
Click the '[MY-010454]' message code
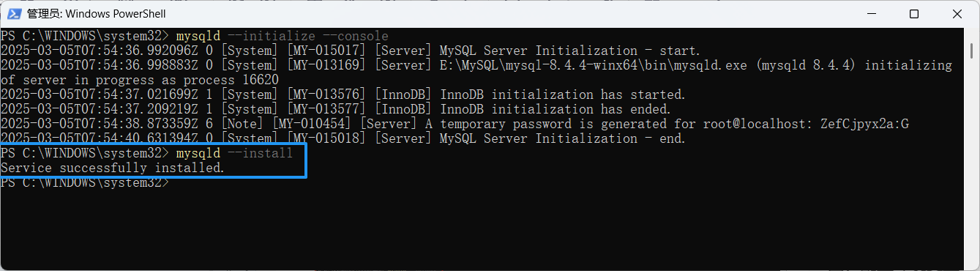coord(312,125)
